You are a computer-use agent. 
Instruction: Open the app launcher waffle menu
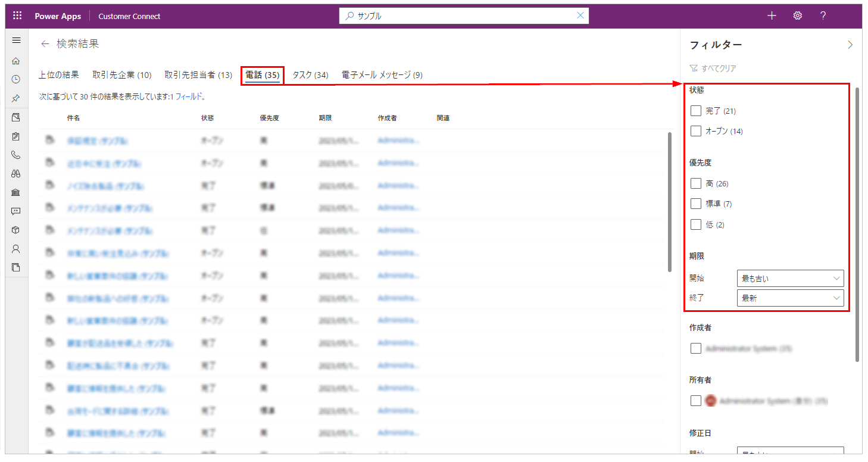(x=17, y=16)
